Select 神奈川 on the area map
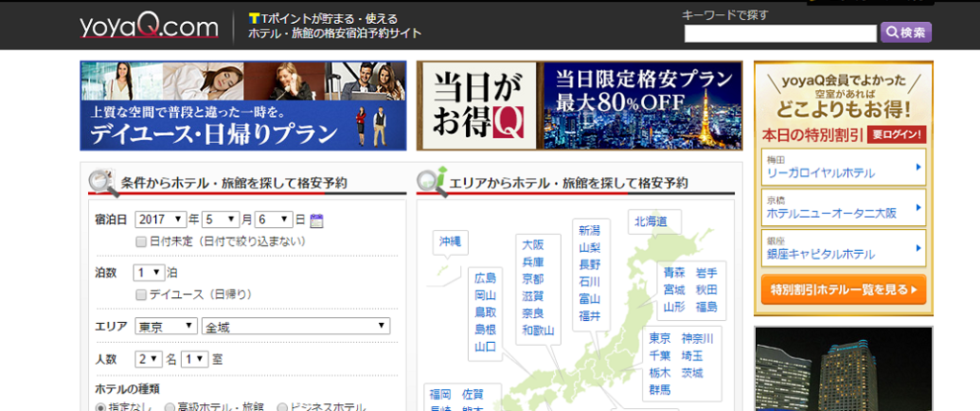The width and height of the screenshot is (980, 411). pos(698,338)
